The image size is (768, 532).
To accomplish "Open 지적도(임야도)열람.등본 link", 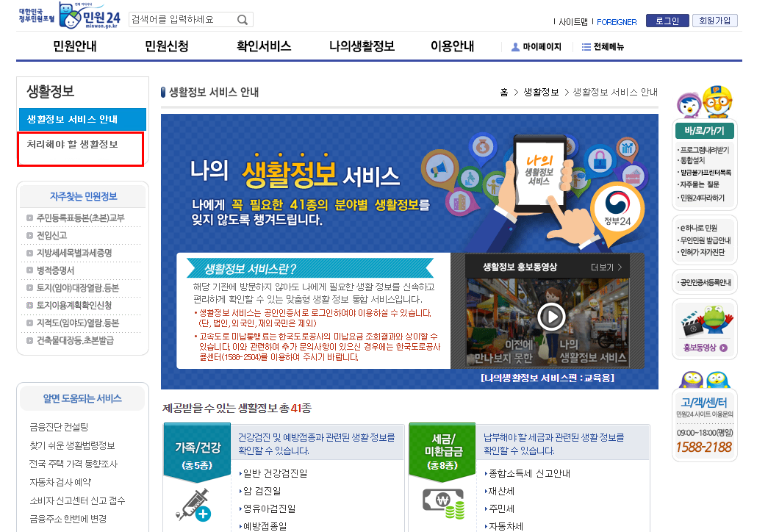I will (78, 323).
